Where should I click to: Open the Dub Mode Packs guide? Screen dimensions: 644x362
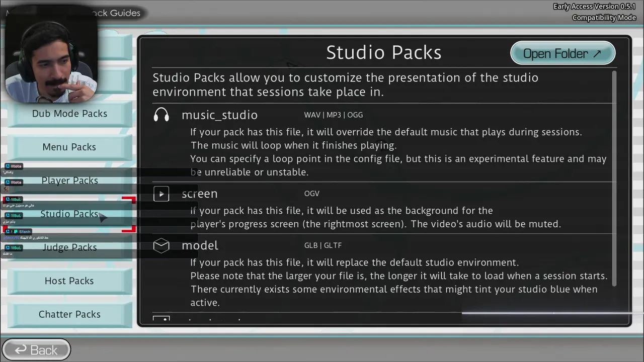click(69, 114)
